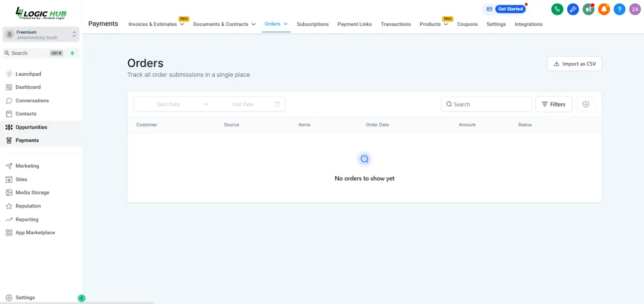This screenshot has width=644, height=304.
Task: Click the round download orders icon
Action: 586,104
